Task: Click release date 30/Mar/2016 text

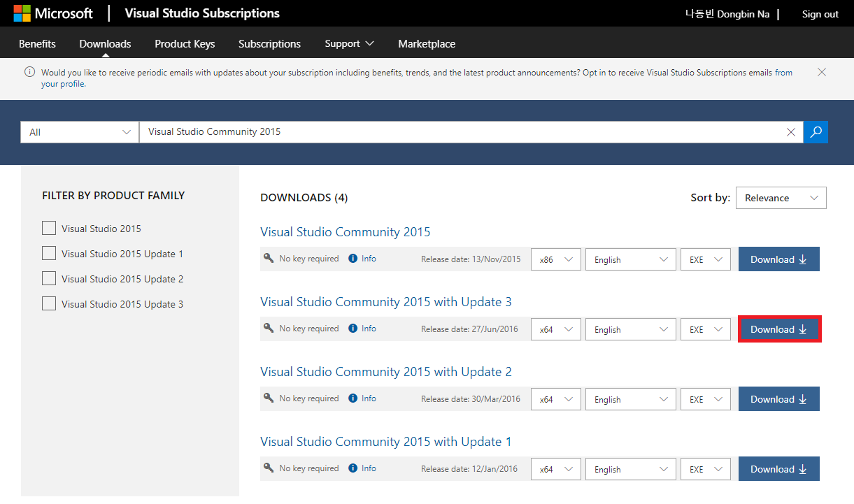Action: [471, 399]
